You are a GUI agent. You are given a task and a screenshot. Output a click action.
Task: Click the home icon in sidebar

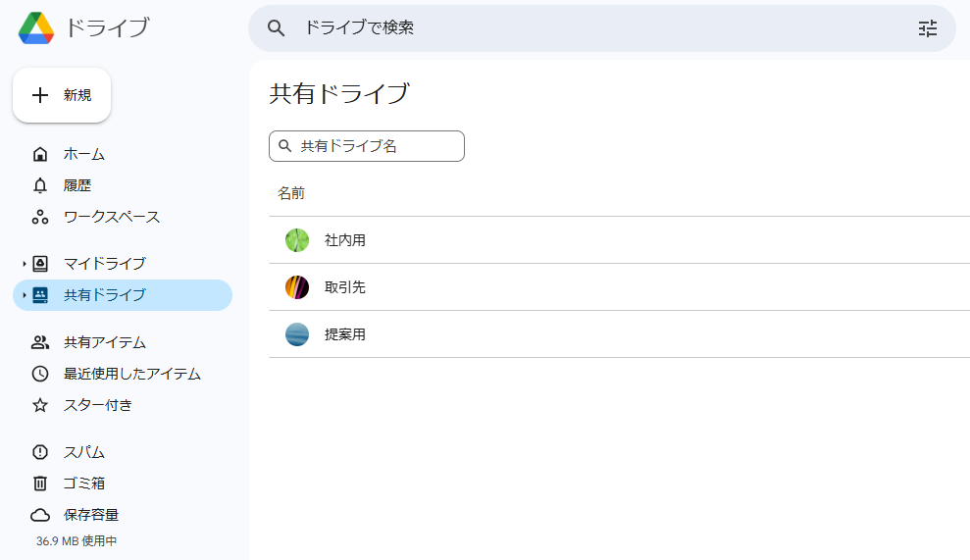tap(40, 154)
